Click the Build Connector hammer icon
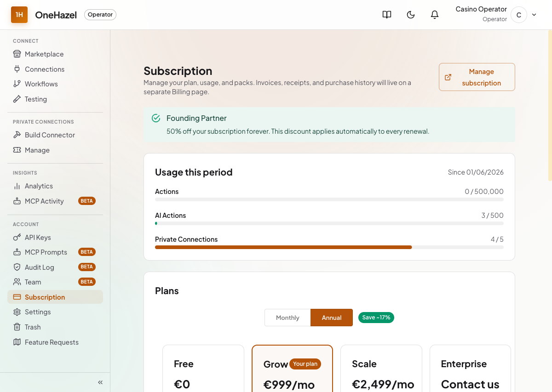This screenshot has width=552, height=392. (17, 135)
